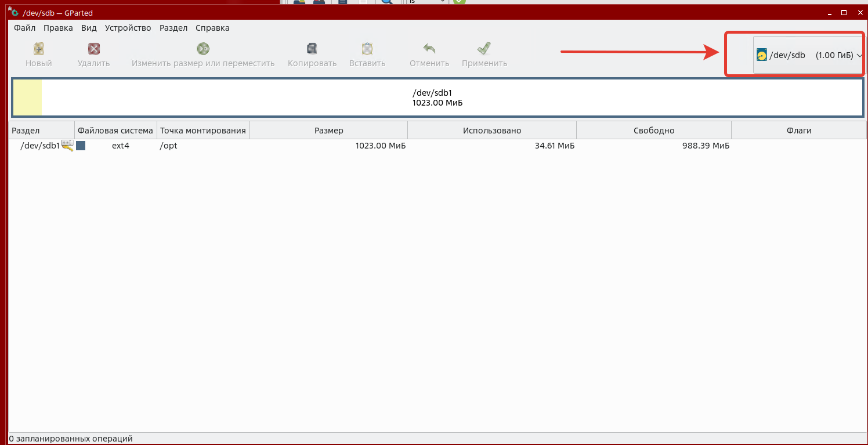Click the Undo last operation icon

pos(429,49)
